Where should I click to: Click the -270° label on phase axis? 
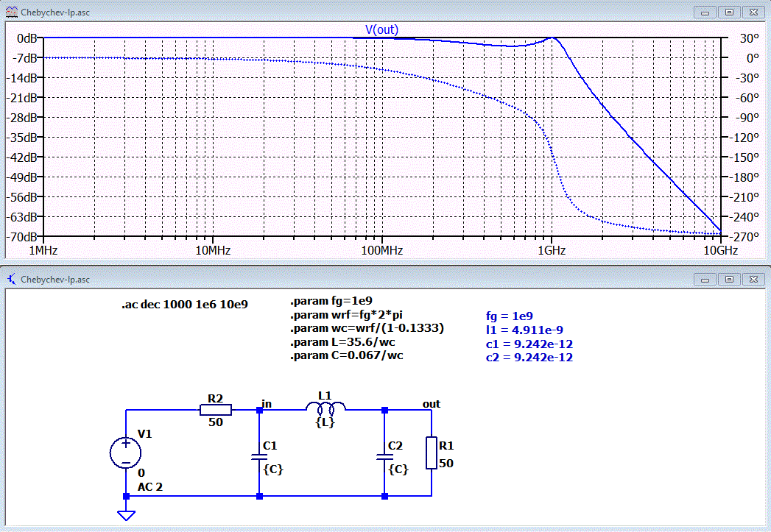(x=743, y=236)
